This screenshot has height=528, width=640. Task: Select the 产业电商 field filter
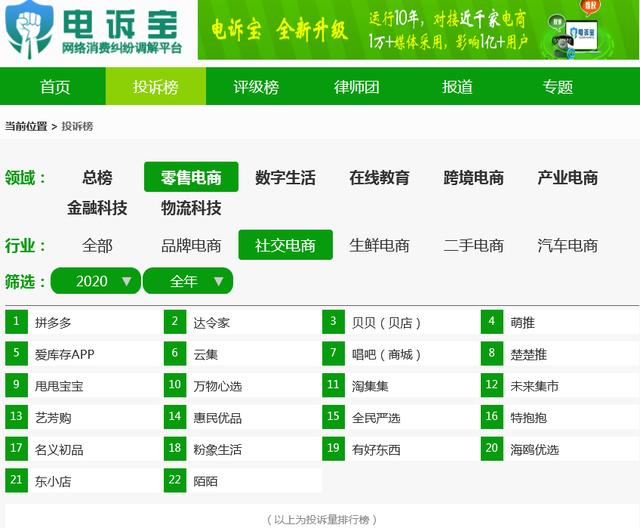click(567, 177)
